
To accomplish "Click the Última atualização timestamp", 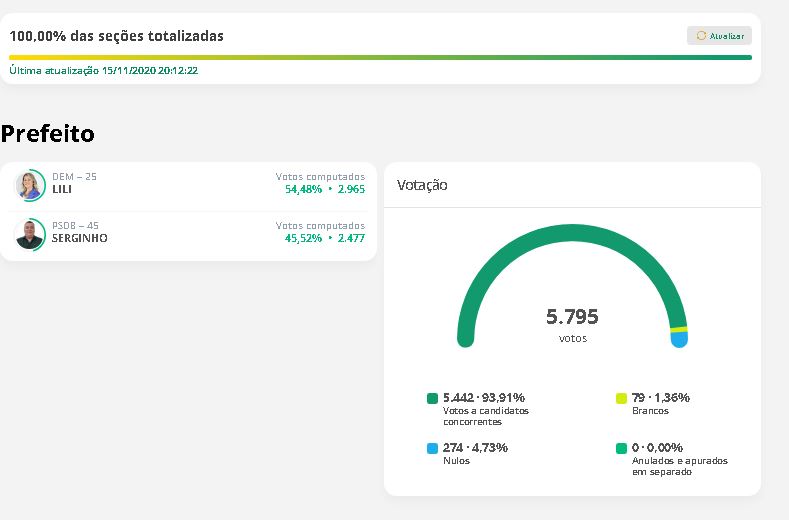I will click(x=104, y=71).
